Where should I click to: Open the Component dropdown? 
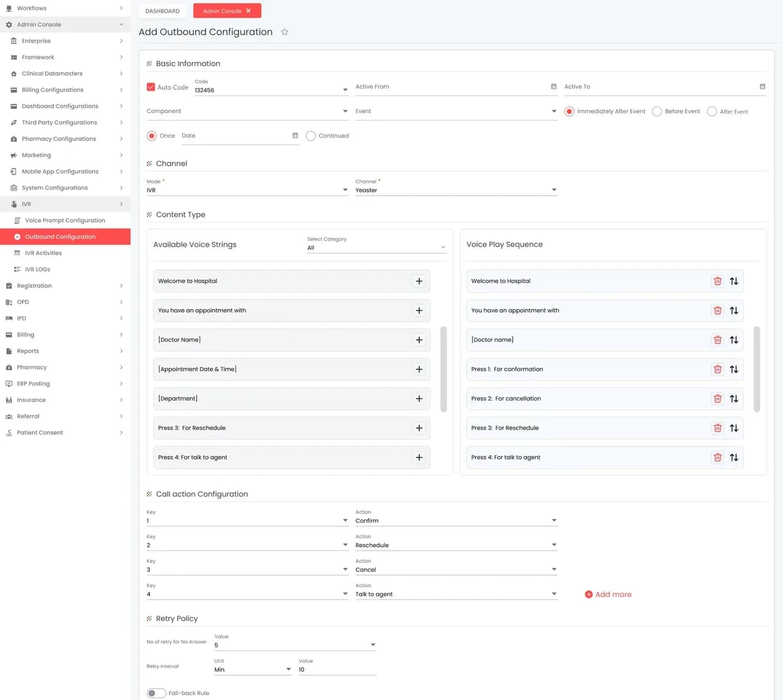[248, 111]
